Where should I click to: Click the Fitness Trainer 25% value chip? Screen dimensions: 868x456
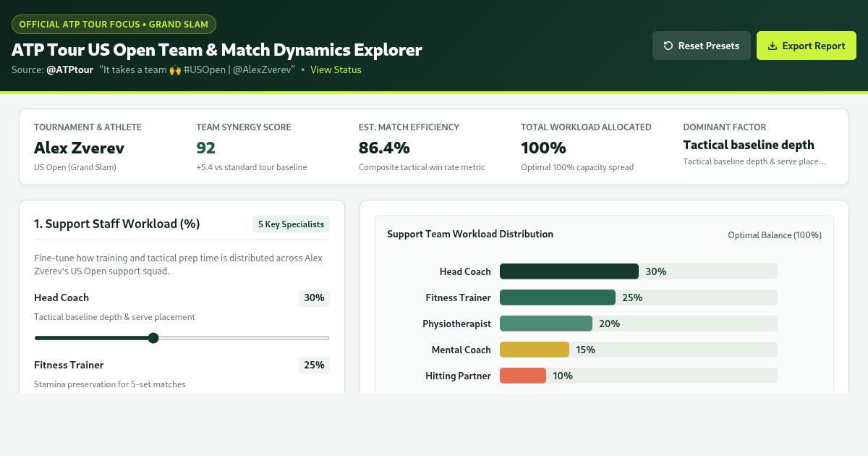(314, 366)
